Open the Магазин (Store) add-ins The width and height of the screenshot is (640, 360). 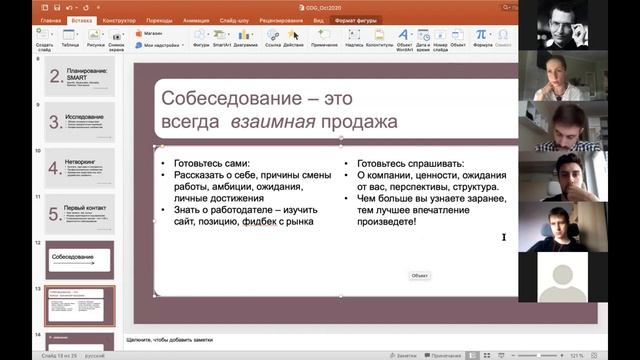[149, 33]
